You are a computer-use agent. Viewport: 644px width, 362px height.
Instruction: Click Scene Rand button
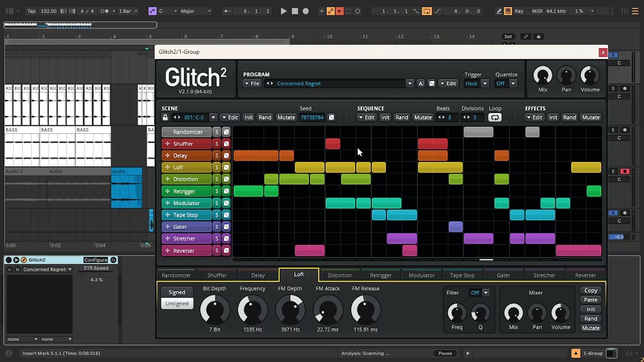tap(265, 118)
